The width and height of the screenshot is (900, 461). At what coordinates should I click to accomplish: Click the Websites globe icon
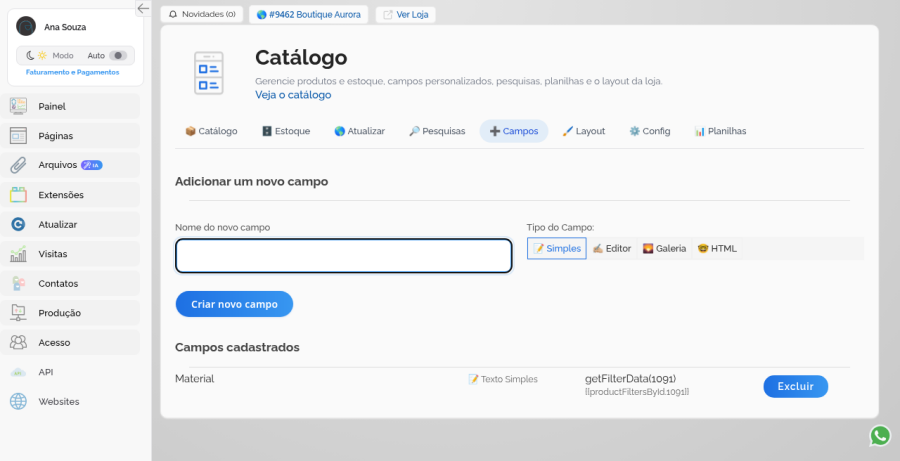[18, 401]
